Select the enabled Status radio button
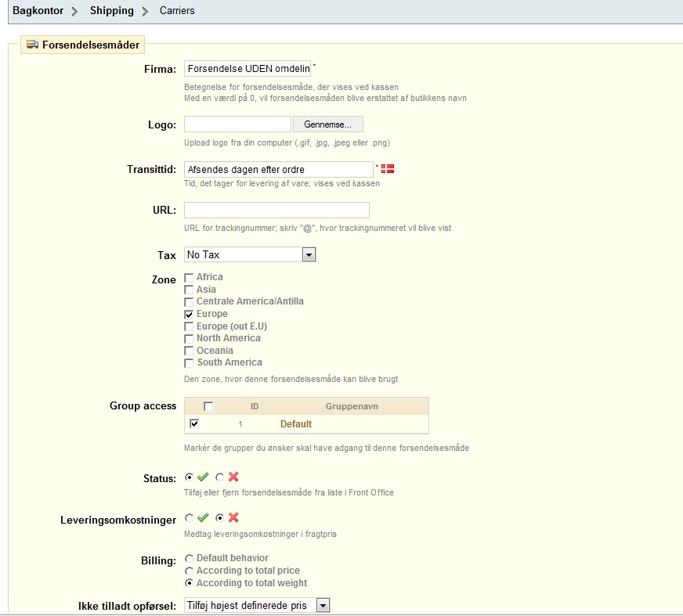The image size is (683, 616). (189, 477)
